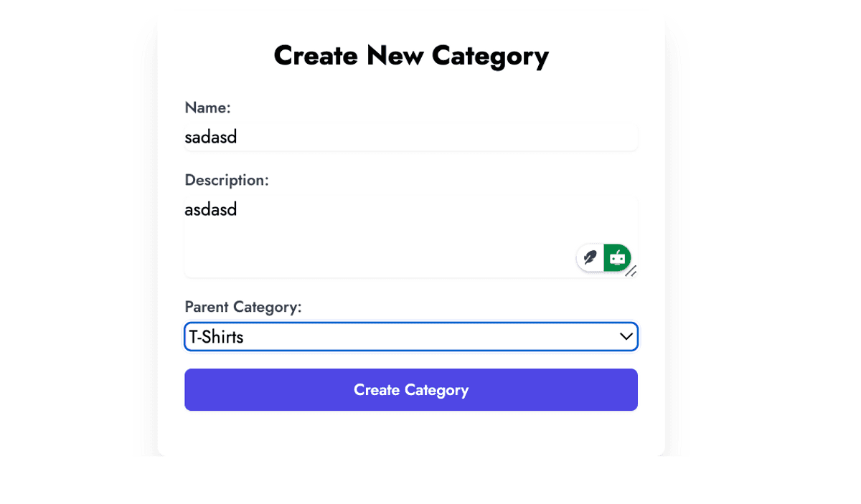Click the "Description:" field label
The height and width of the screenshot is (504, 861).
coord(227,180)
